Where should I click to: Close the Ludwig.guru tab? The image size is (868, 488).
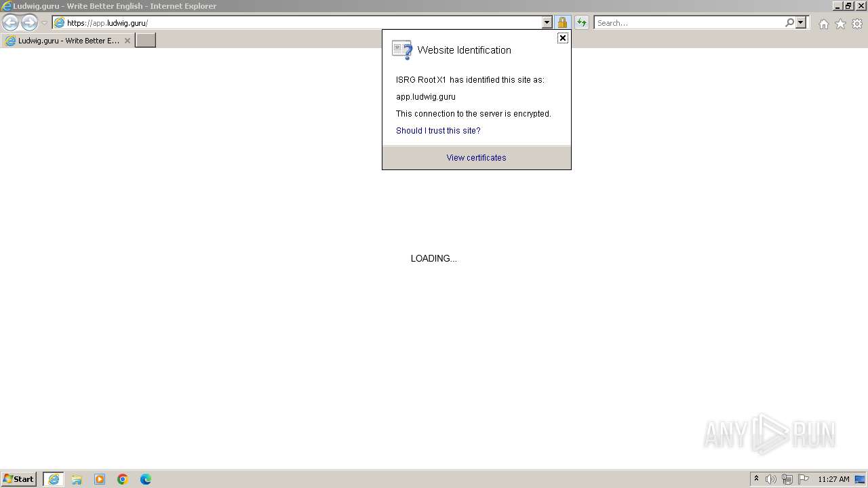127,41
